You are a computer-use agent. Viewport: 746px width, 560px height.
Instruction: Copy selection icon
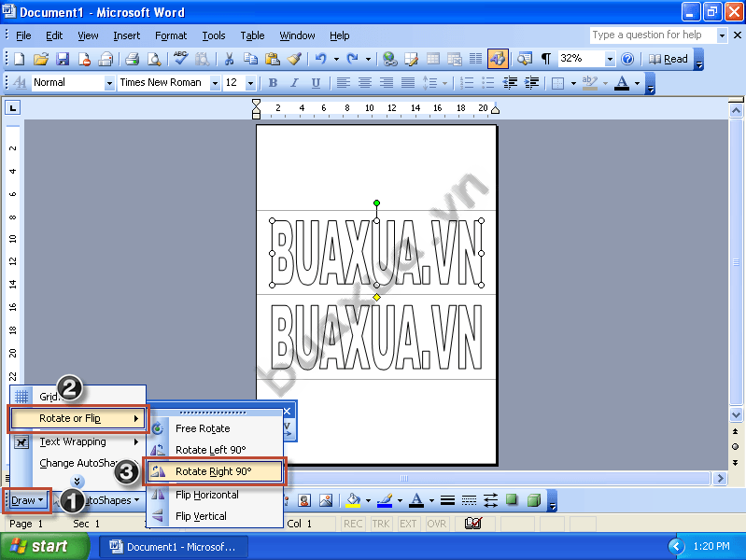(x=250, y=59)
